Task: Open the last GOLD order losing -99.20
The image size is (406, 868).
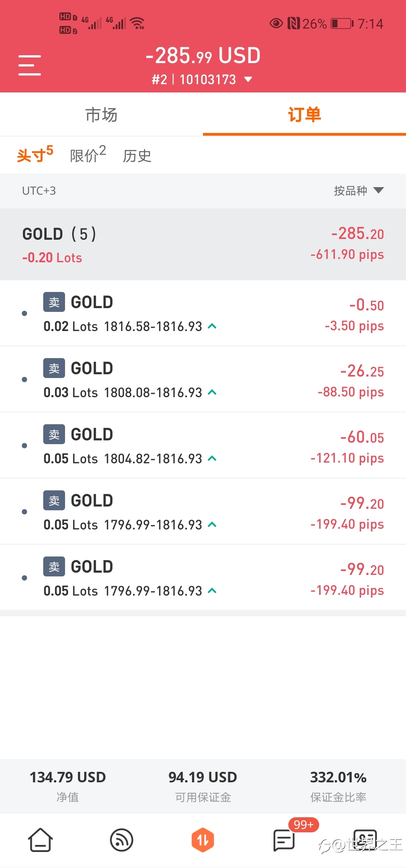Action: (x=203, y=578)
